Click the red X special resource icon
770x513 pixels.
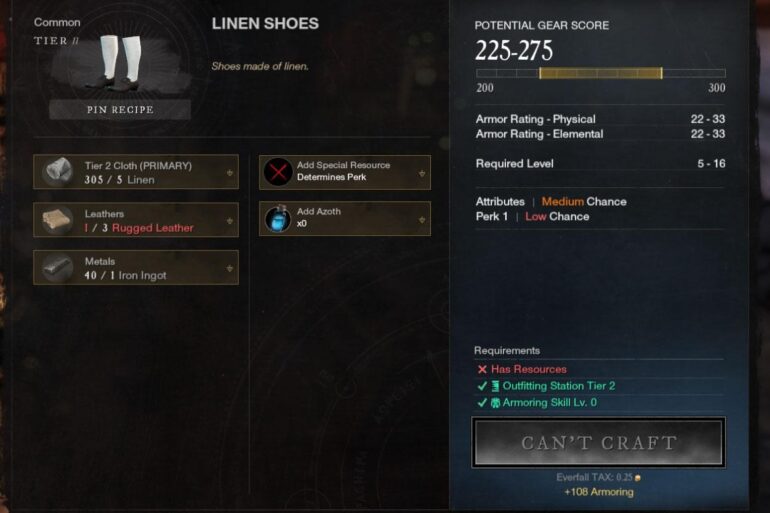tap(278, 172)
